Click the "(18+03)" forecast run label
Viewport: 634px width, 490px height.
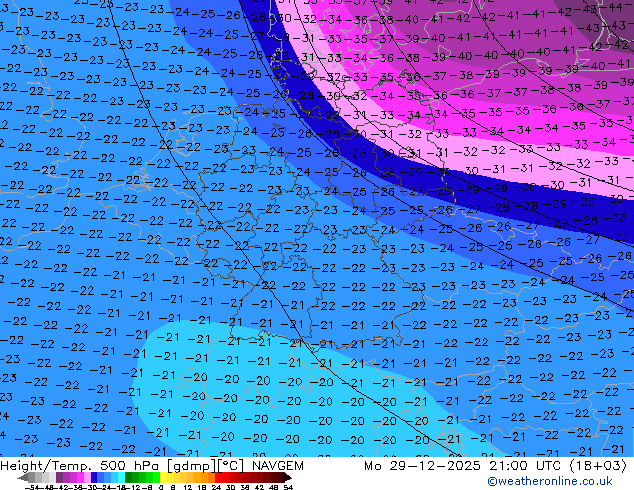[x=598, y=466]
